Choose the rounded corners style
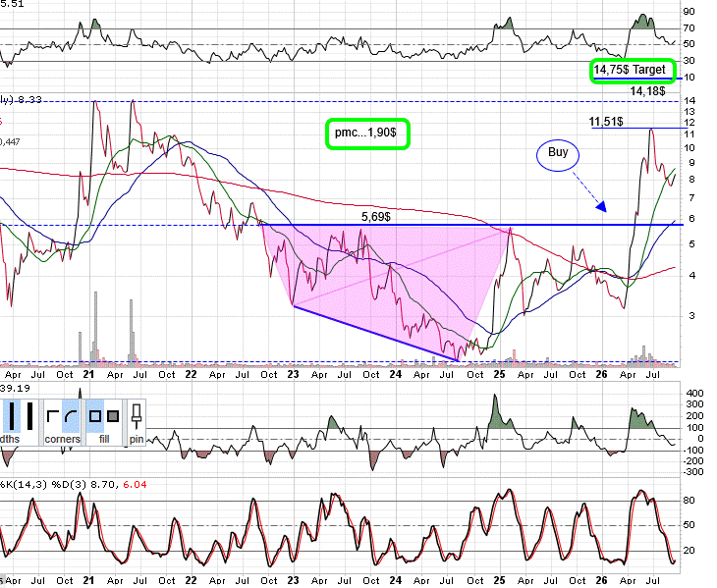This screenshot has height=588, width=717. pos(71,416)
